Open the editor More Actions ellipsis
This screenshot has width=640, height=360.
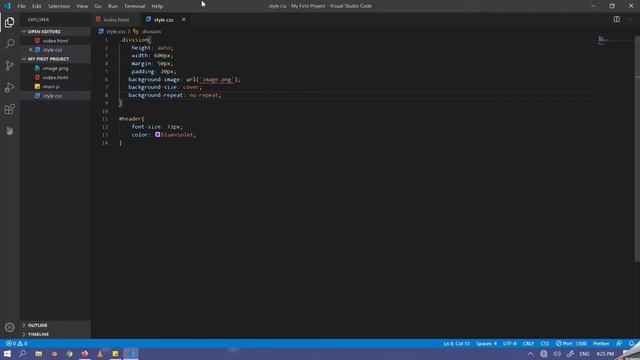coord(630,19)
